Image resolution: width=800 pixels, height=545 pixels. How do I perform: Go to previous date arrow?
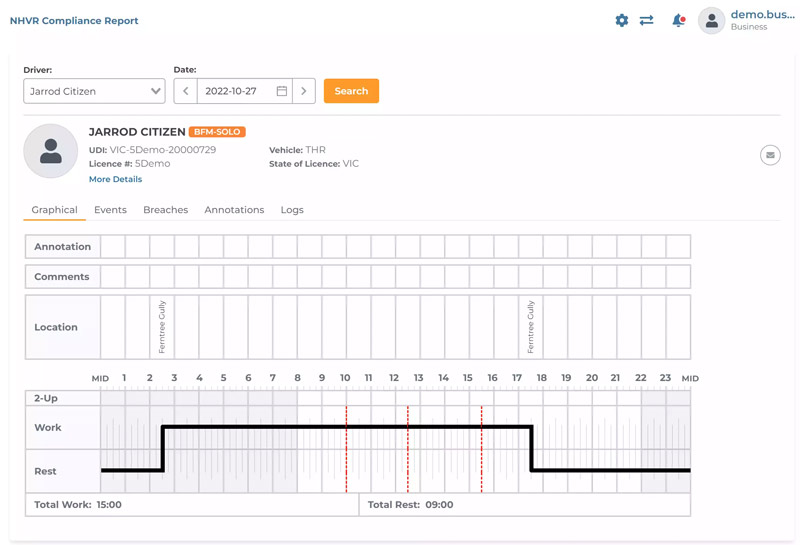click(x=185, y=91)
